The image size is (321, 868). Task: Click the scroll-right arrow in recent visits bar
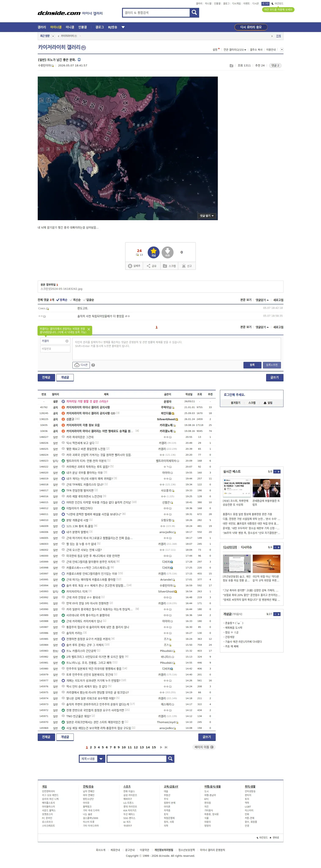coord(272,36)
